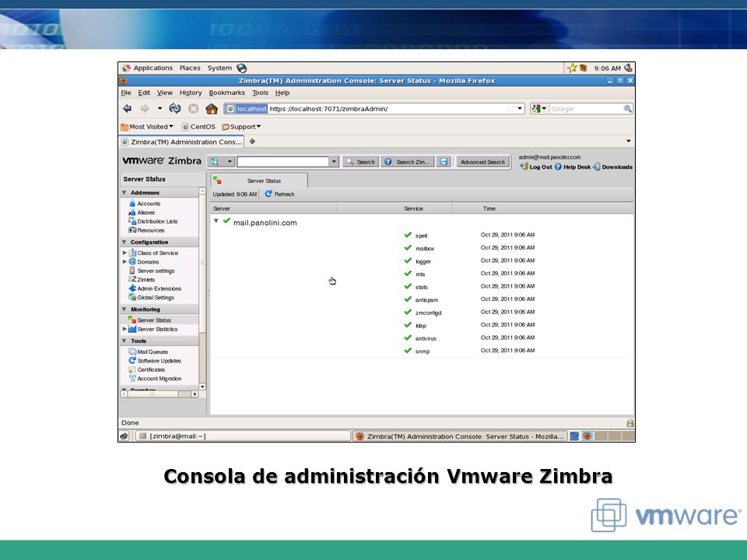Open Account Migration under Tools
Screen dimensions: 747x560
(159, 379)
